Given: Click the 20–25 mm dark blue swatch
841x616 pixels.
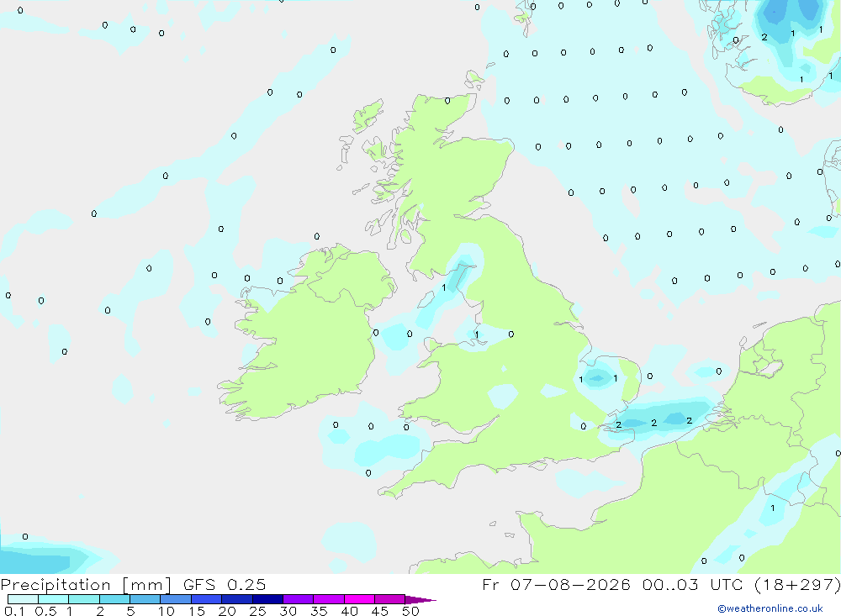Looking at the screenshot, I should [x=237, y=599].
